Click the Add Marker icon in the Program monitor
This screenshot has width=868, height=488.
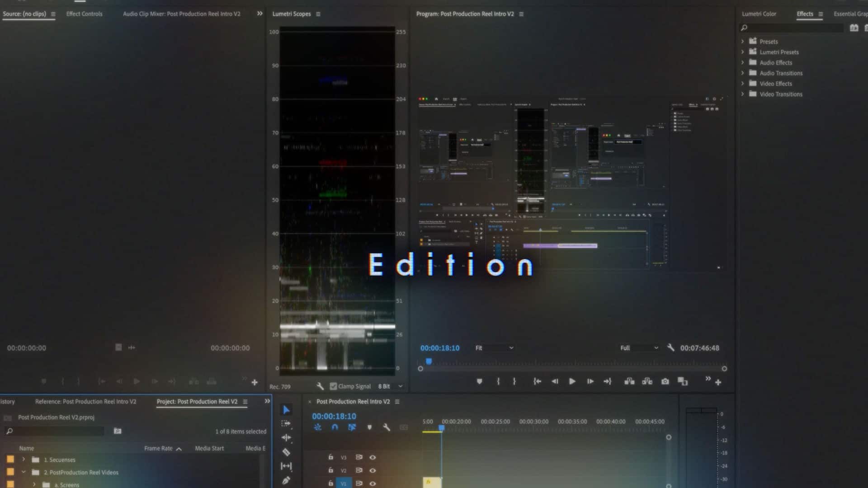(x=480, y=382)
